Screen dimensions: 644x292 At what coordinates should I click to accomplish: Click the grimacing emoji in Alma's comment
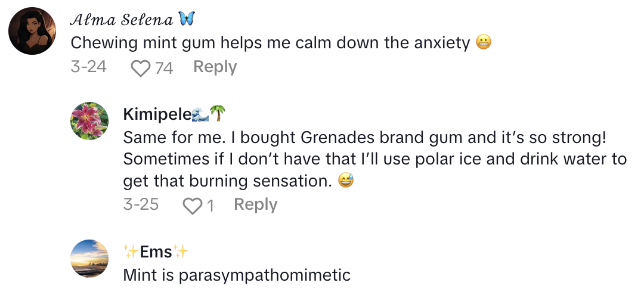point(484,43)
